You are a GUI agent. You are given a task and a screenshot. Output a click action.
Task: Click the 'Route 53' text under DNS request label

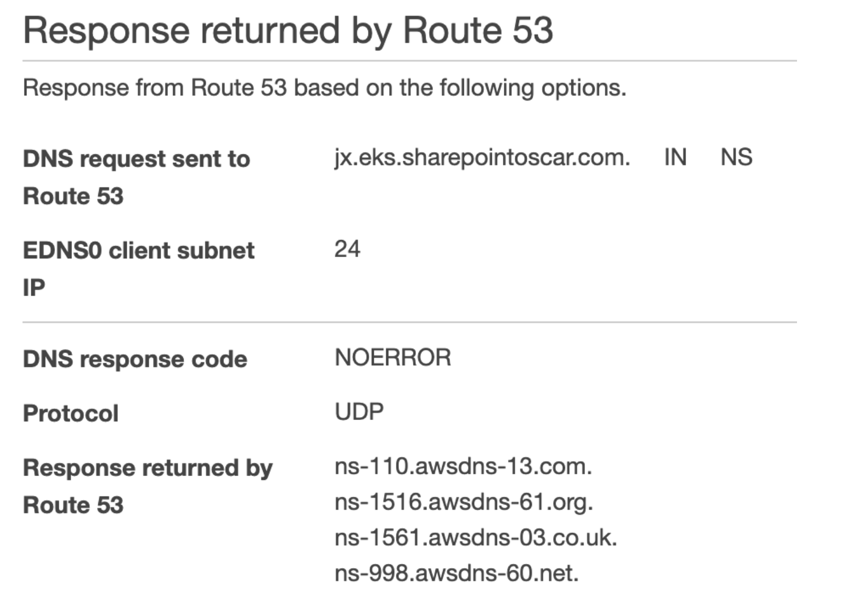pyautogui.click(x=73, y=196)
